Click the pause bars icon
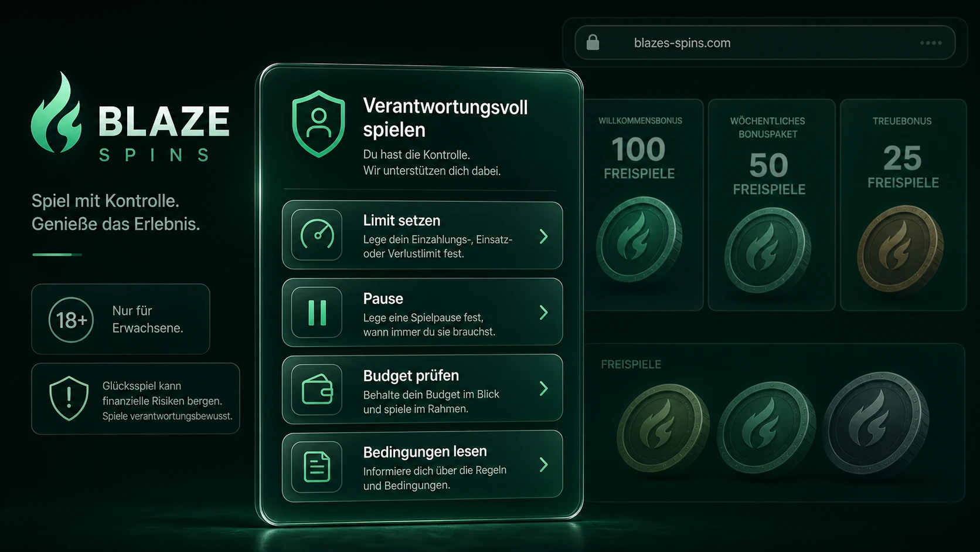980x552 pixels. point(317,312)
